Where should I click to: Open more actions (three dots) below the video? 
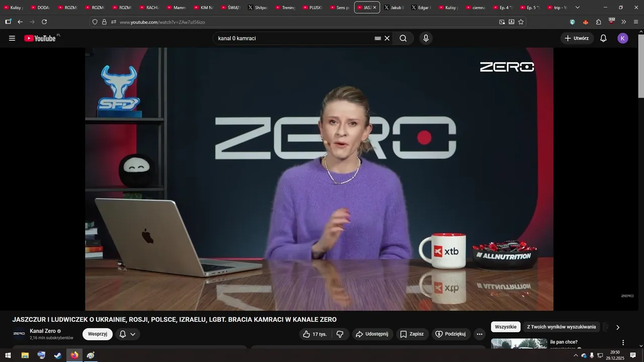pos(479,334)
